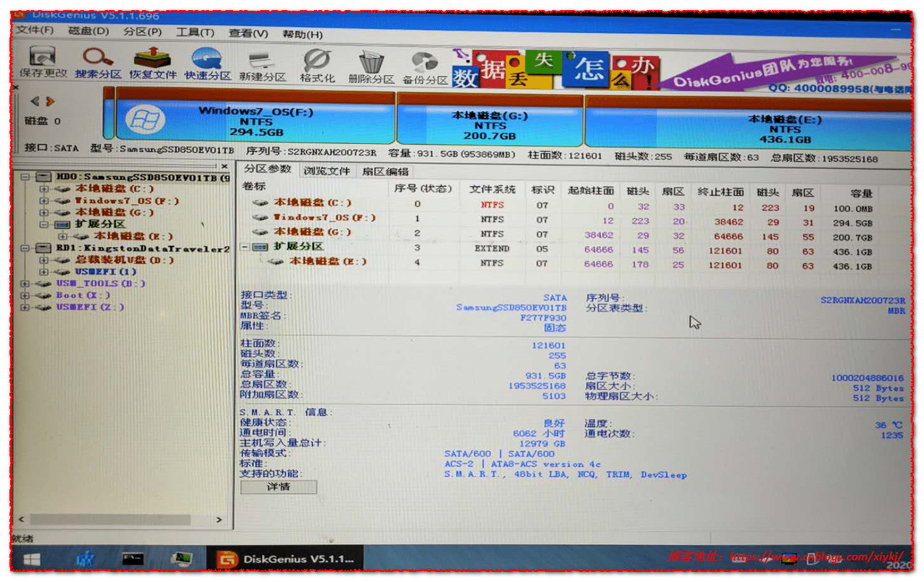The width and height of the screenshot is (924, 582).
Task: Open the 文件(F) menu
Action: (35, 30)
